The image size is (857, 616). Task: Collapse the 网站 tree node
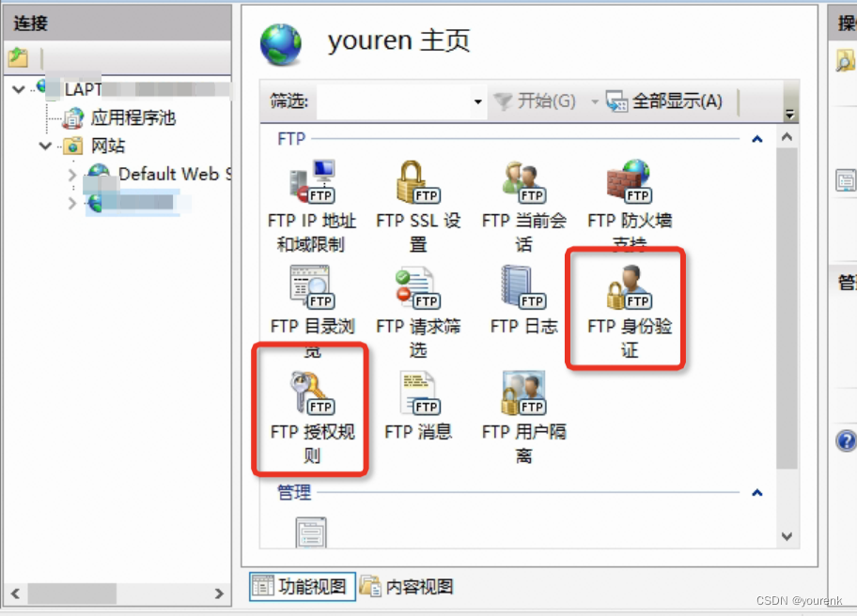45,146
